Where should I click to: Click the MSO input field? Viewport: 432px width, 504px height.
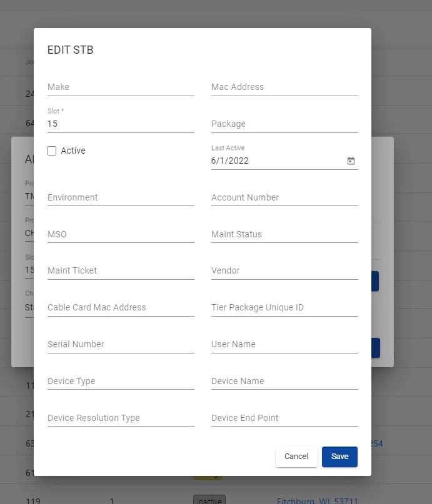tap(121, 234)
